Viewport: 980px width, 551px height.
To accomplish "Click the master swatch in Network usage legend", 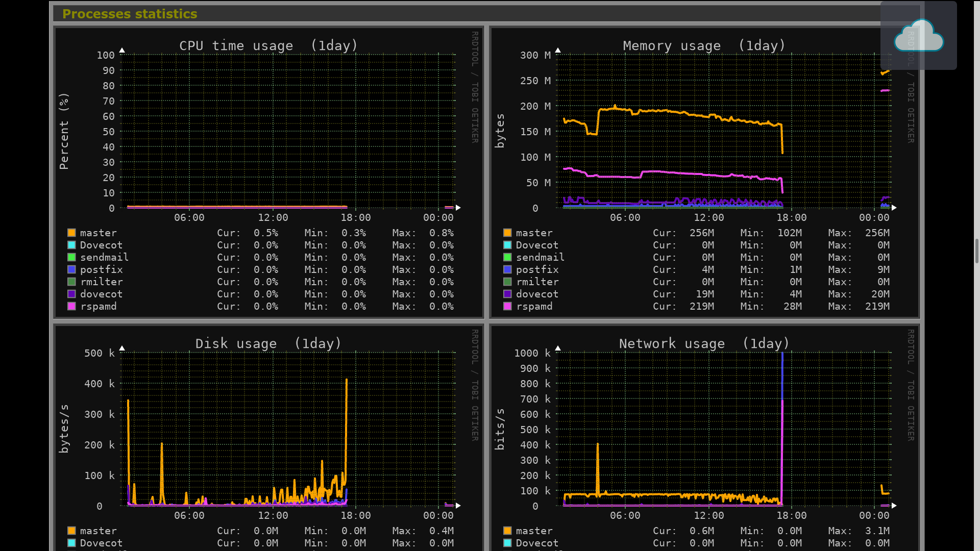I will (507, 531).
